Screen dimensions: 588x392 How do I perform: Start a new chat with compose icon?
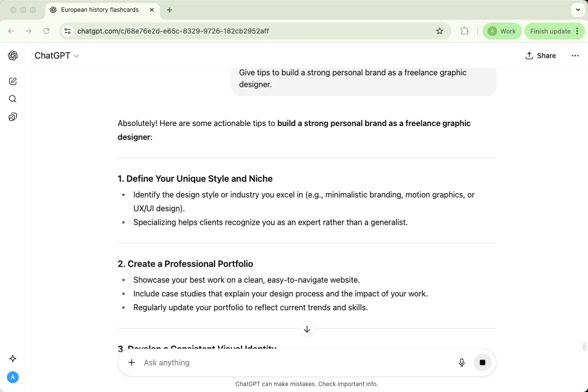point(13,81)
